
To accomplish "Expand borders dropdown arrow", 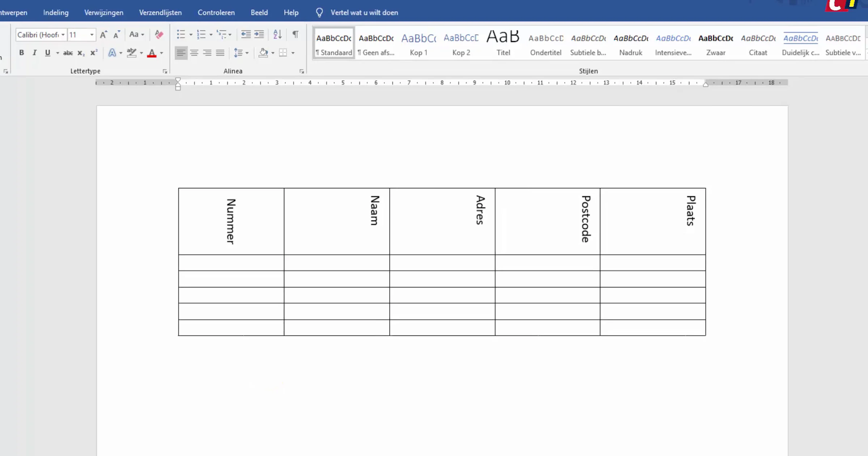I will click(293, 53).
